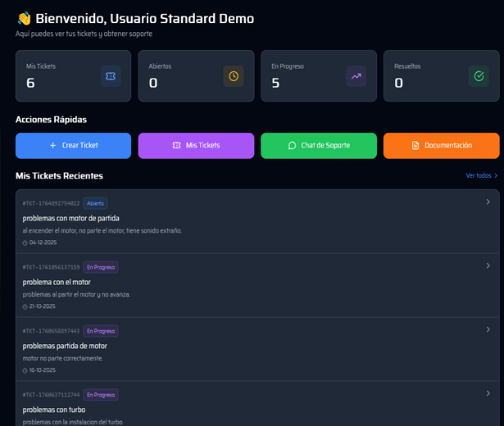This screenshot has width=504, height=426.
Task: Select En Progreso badge on 'problema con el motor'
Action: [101, 267]
